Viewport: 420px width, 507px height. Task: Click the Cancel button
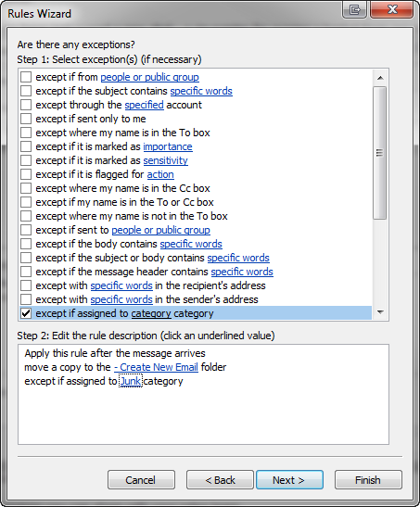(x=141, y=480)
